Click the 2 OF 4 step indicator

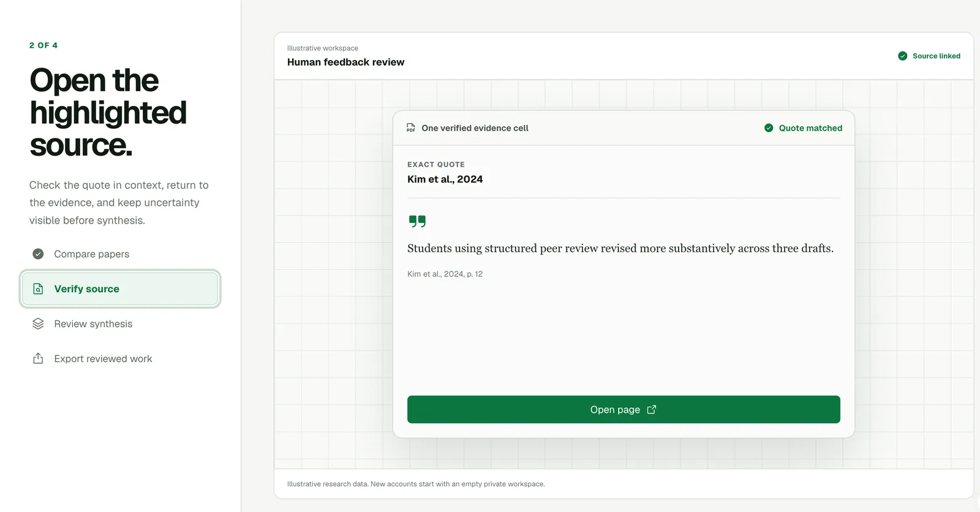click(x=43, y=45)
